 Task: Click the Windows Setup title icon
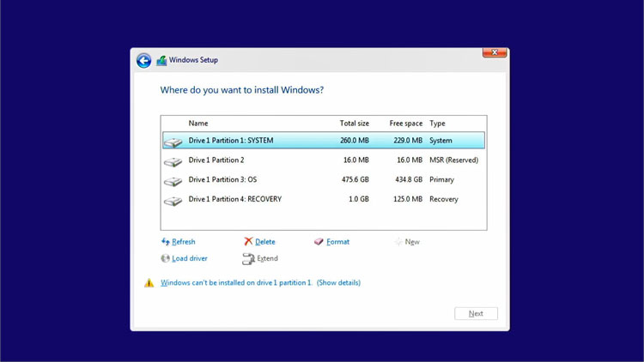click(161, 60)
